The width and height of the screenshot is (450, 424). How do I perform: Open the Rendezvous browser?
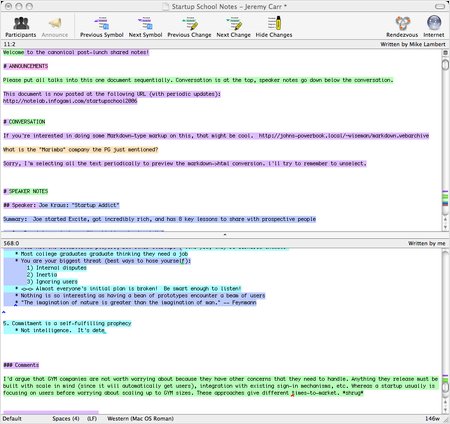(x=402, y=27)
